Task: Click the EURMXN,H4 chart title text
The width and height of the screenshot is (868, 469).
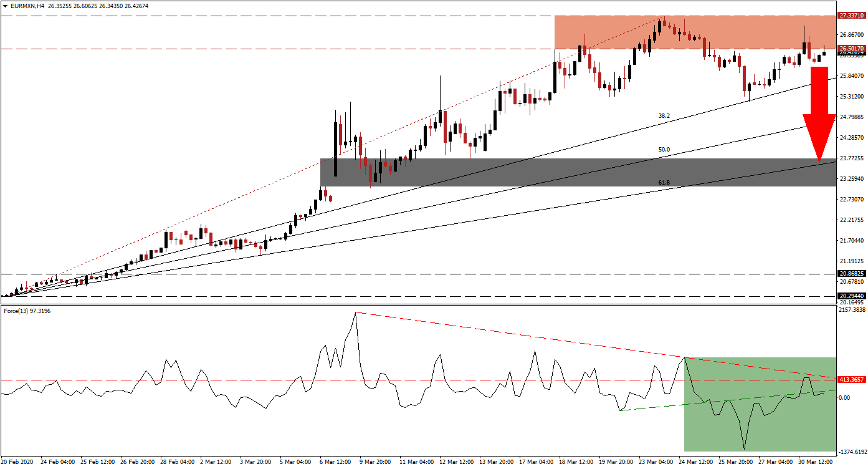Action: (27, 6)
